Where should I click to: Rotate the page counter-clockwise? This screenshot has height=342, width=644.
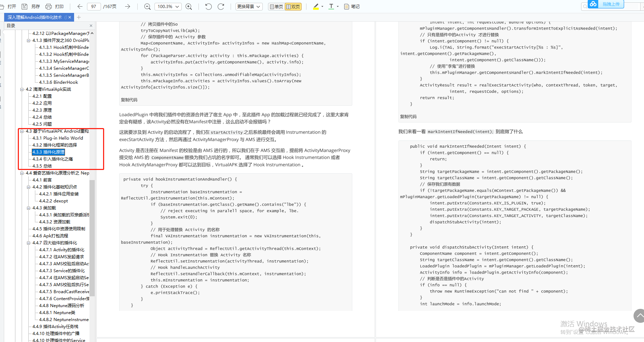[209, 6]
